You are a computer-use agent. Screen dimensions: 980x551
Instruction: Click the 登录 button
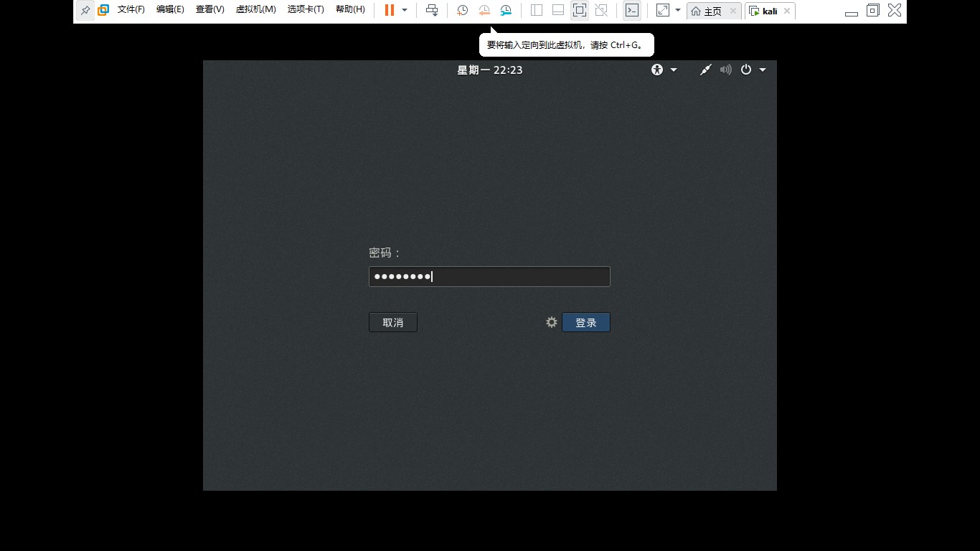coord(586,322)
